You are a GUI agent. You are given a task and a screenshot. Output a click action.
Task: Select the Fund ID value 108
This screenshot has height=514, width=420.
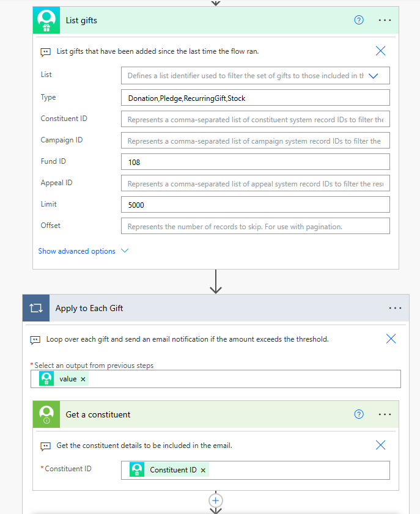255,161
